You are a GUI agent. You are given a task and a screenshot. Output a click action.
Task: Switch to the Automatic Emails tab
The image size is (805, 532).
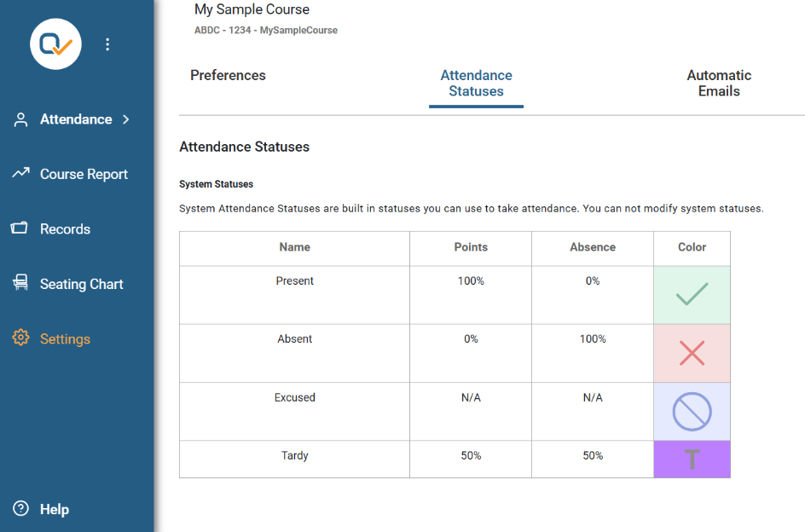pyautogui.click(x=719, y=84)
